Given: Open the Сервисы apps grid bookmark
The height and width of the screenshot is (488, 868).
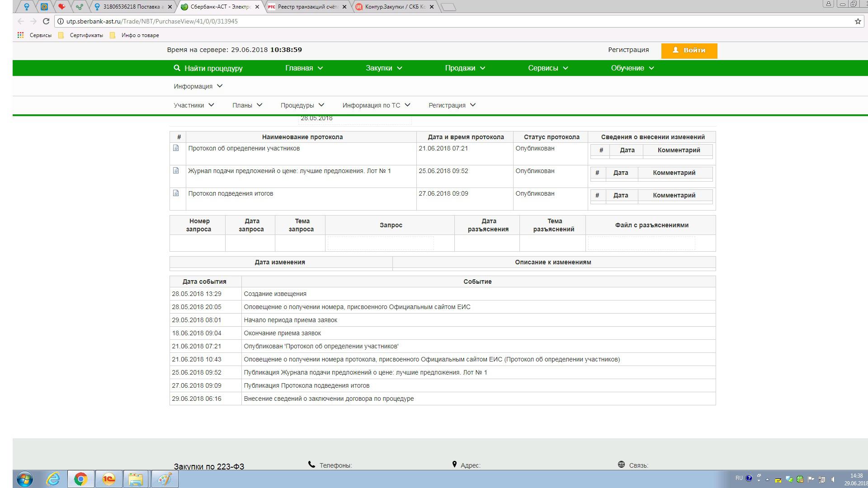Looking at the screenshot, I should [x=34, y=35].
